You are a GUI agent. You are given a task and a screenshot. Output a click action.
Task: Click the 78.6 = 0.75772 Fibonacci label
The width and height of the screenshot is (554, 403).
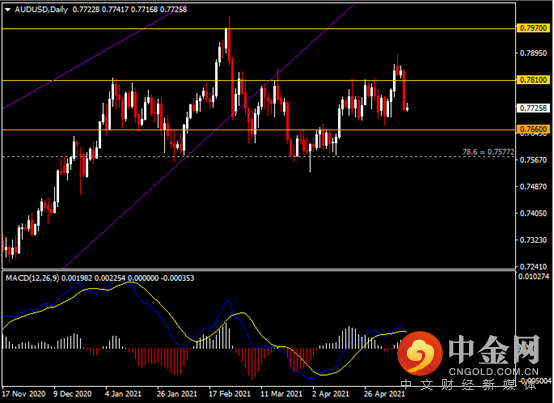click(x=488, y=152)
